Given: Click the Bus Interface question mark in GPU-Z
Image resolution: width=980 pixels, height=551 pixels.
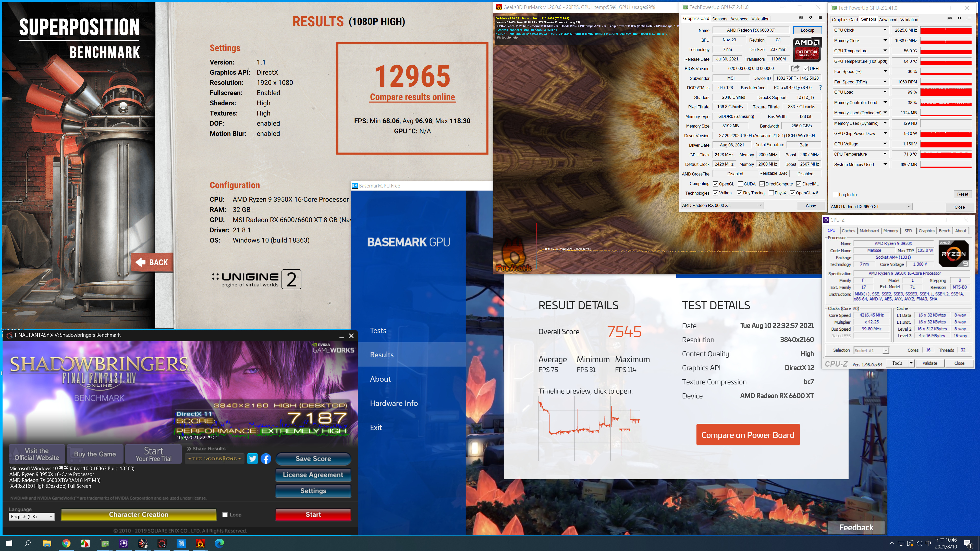Looking at the screenshot, I should coord(820,87).
